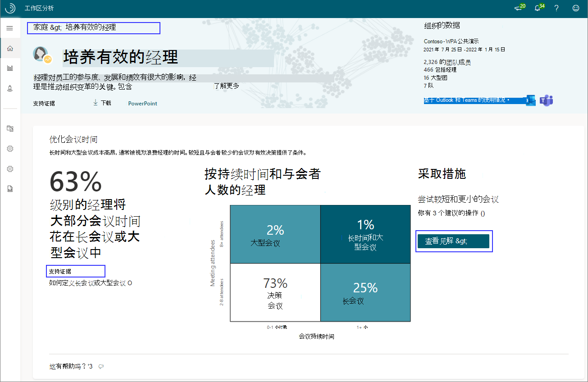Click the 优化会议时间 card title
Image resolution: width=588 pixels, height=382 pixels.
click(x=73, y=140)
